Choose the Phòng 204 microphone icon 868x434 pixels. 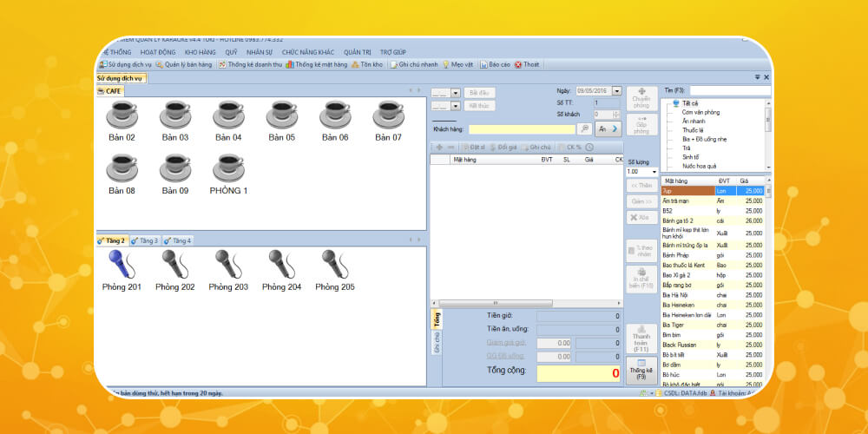coord(281,264)
